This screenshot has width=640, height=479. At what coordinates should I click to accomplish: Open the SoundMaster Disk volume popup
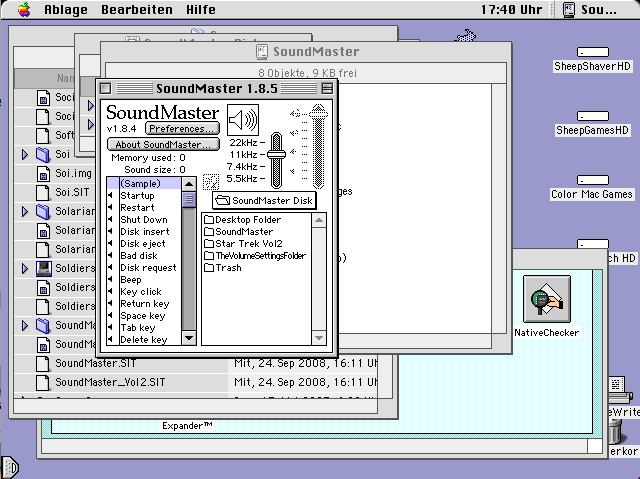(264, 200)
